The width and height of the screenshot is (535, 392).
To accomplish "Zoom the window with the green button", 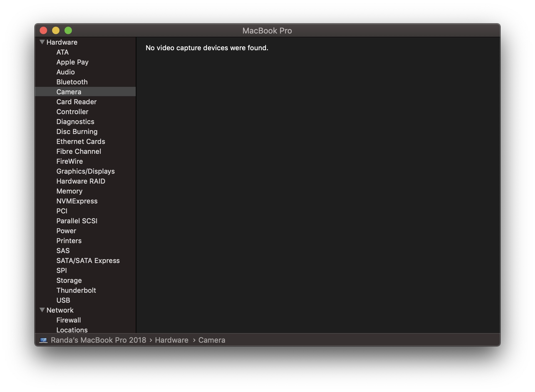I will [x=68, y=30].
